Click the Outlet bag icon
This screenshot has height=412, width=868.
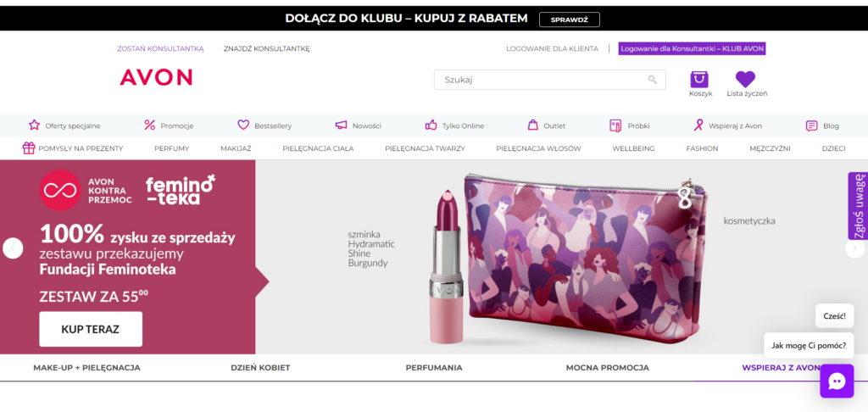(533, 125)
